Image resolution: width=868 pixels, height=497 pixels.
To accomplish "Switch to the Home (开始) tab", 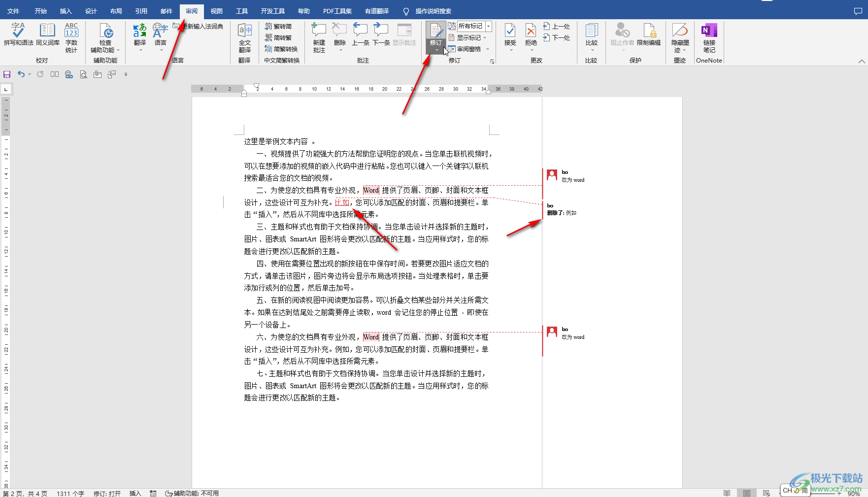I will [x=41, y=11].
